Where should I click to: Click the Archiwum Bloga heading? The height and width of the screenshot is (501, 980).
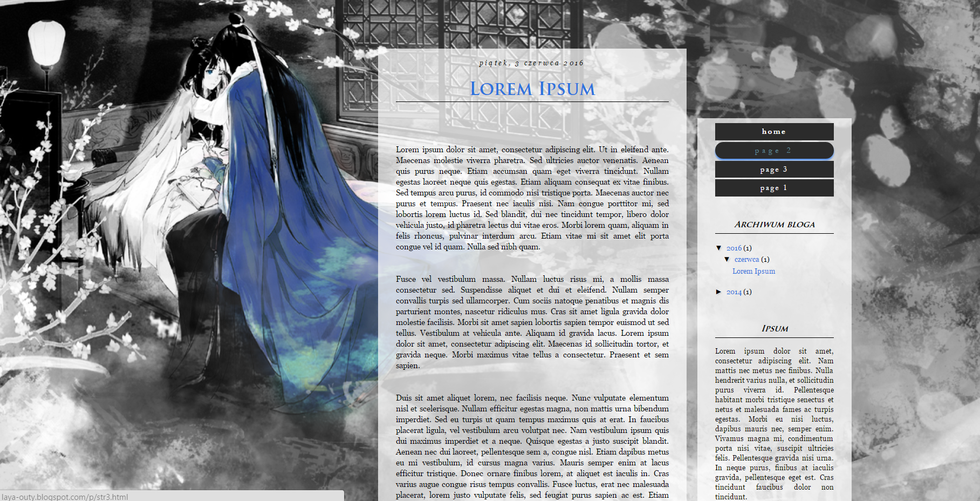coord(775,225)
